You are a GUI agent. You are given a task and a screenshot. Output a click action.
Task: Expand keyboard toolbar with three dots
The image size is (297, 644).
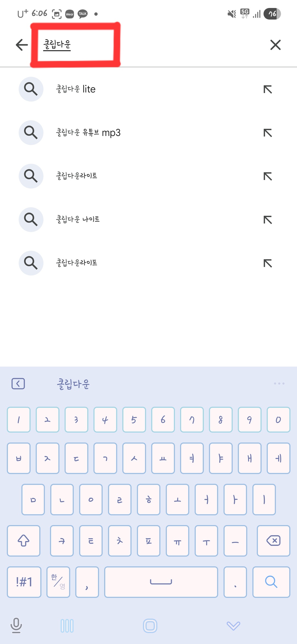point(279,383)
